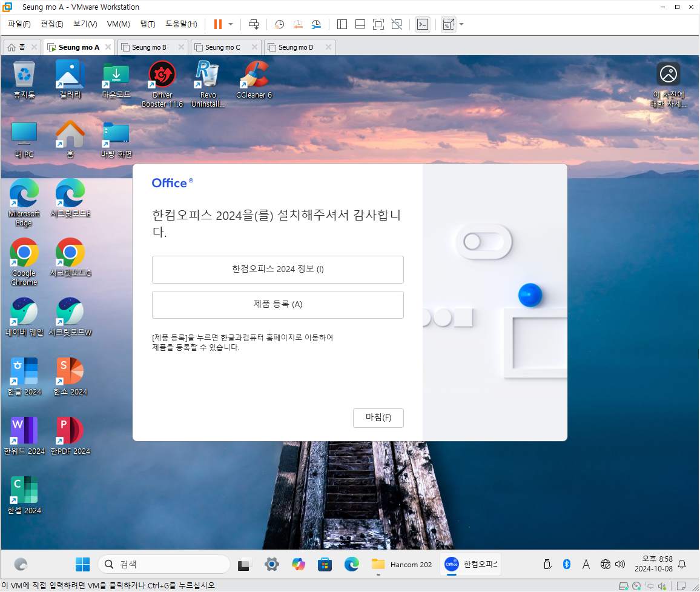Open the Windows Start menu

tap(82, 564)
